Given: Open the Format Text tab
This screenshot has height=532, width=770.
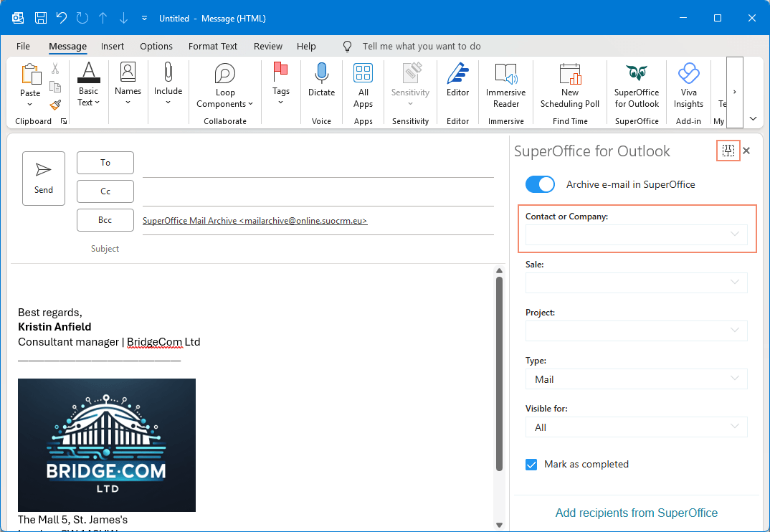Looking at the screenshot, I should [213, 46].
